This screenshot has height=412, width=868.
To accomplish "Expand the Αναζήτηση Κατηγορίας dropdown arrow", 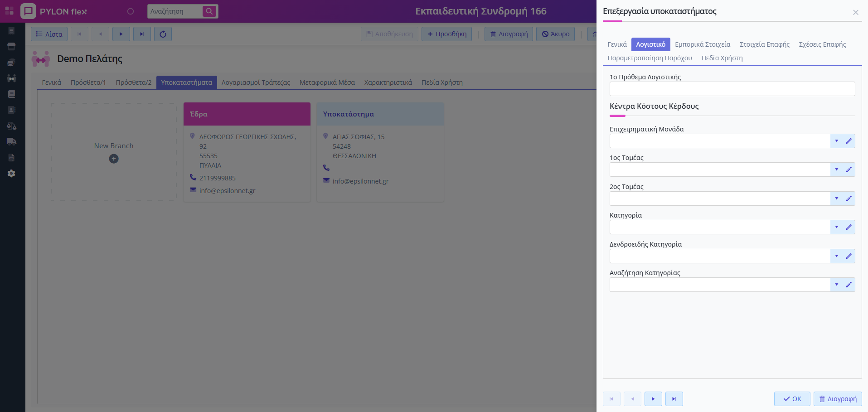I will (836, 285).
